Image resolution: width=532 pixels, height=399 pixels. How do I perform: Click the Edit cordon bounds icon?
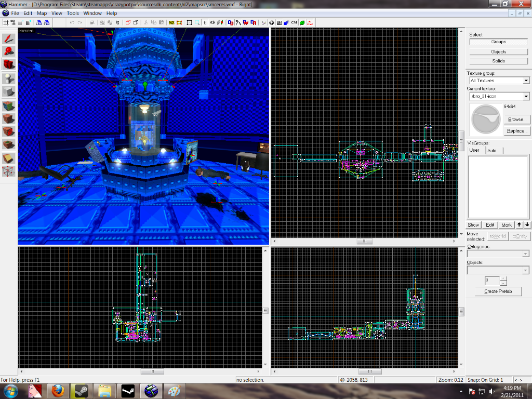click(179, 23)
